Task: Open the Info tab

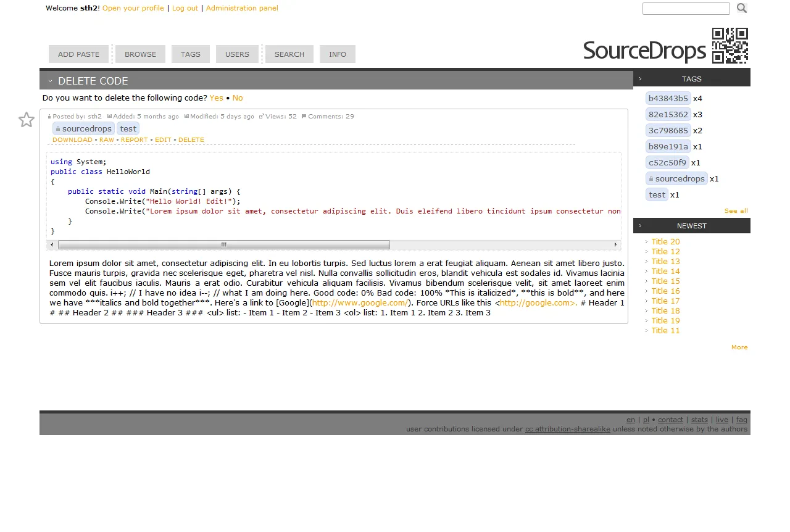Action: point(337,54)
